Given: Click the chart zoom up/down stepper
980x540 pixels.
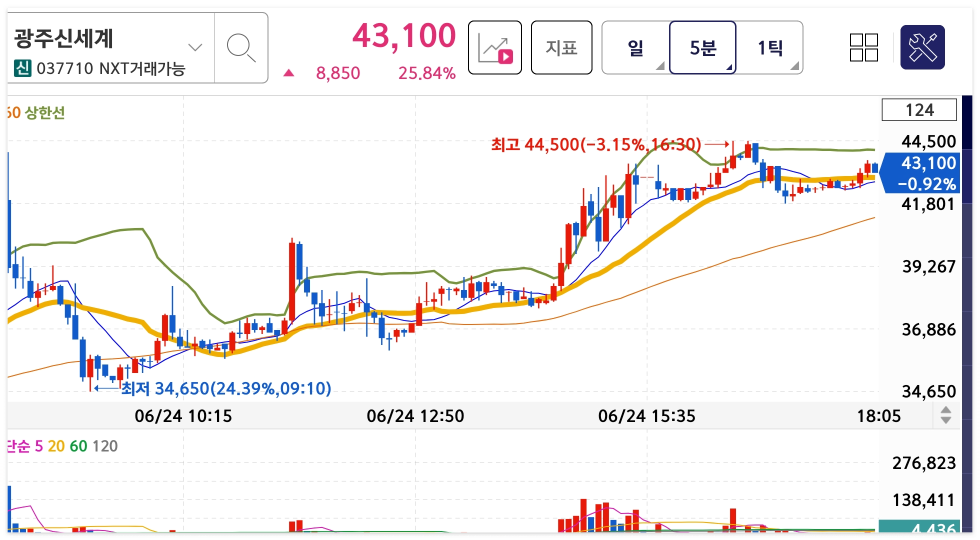Looking at the screenshot, I should point(945,415).
